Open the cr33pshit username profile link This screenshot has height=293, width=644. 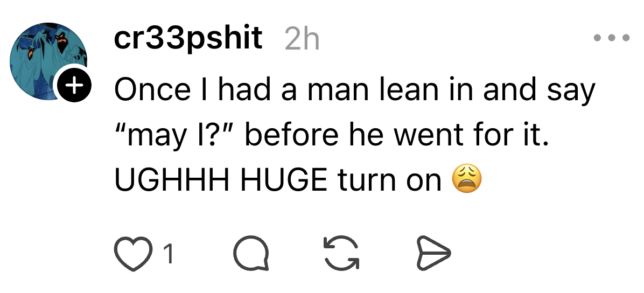(x=188, y=38)
